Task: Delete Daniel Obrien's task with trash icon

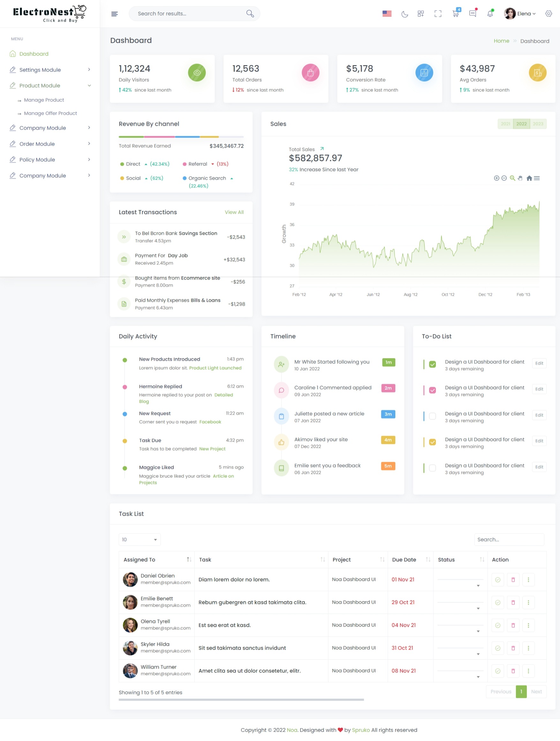Action: tap(513, 580)
